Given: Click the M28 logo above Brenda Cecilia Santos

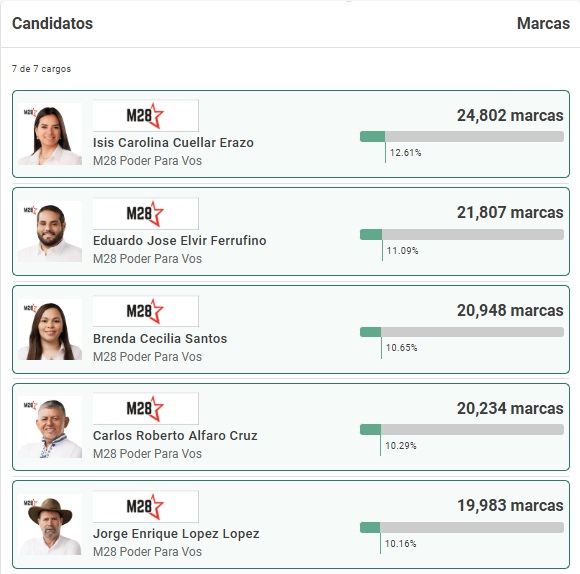Looking at the screenshot, I should pos(145,311).
